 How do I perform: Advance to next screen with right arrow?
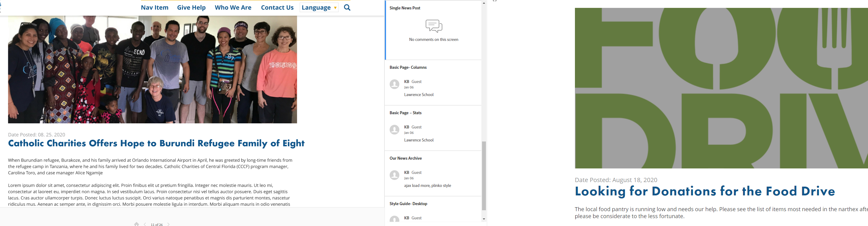point(168,224)
